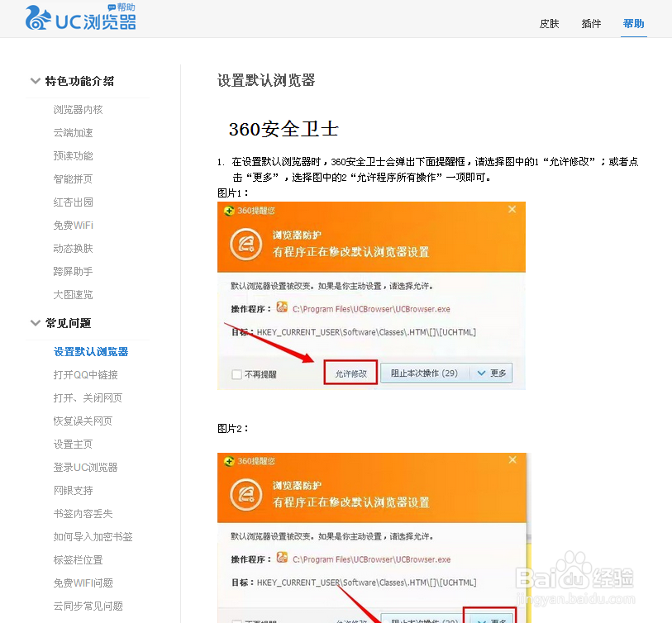Click 图片1： label
The width and height of the screenshot is (672, 623).
233,193
